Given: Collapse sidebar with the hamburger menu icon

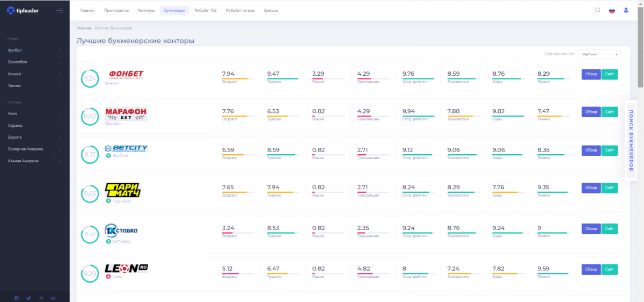Looking at the screenshot, I should click(x=59, y=10).
